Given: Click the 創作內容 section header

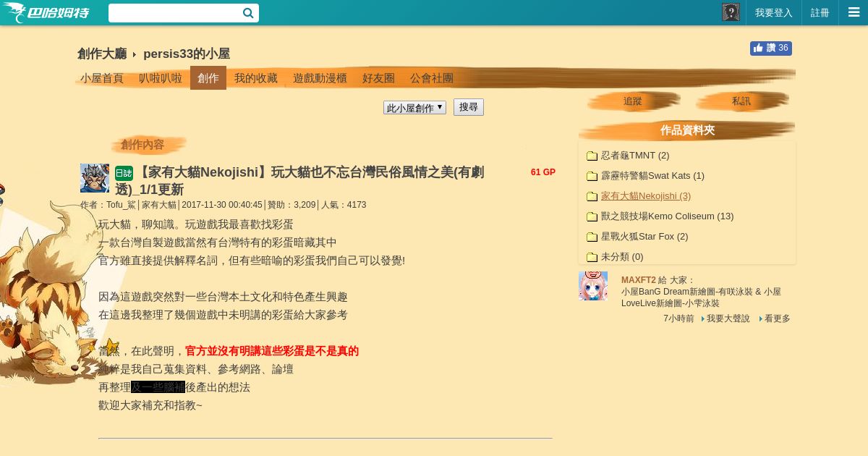Looking at the screenshot, I should pyautogui.click(x=142, y=145).
